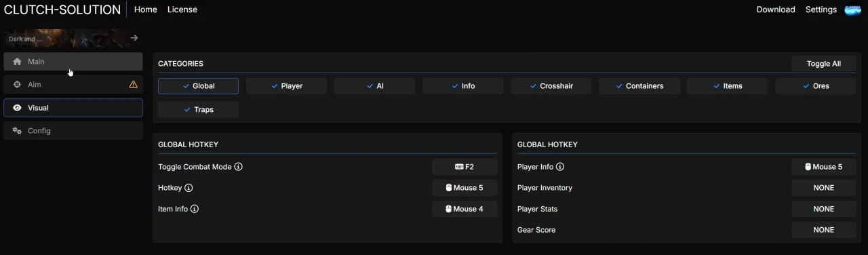This screenshot has height=255, width=868.
Task: Click the user avatar icon at top right
Action: [852, 9]
